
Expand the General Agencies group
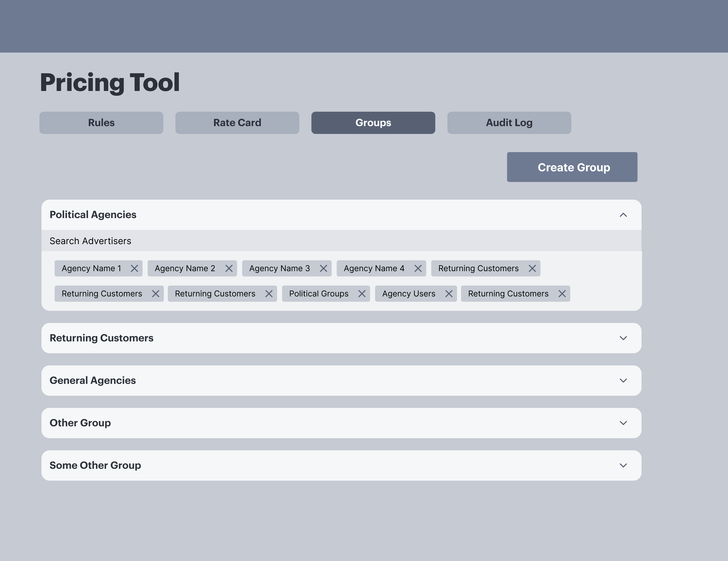click(x=623, y=380)
